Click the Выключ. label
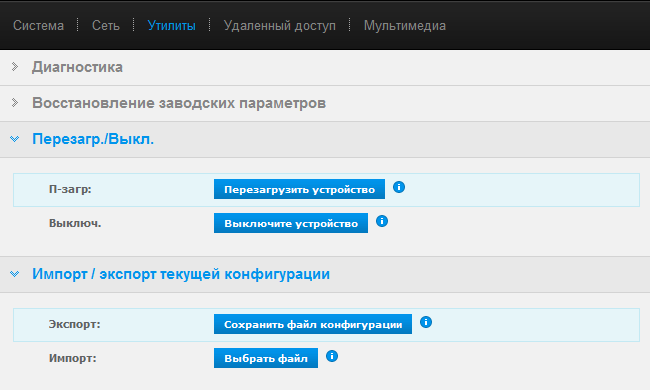The image size is (650, 390). [75, 223]
